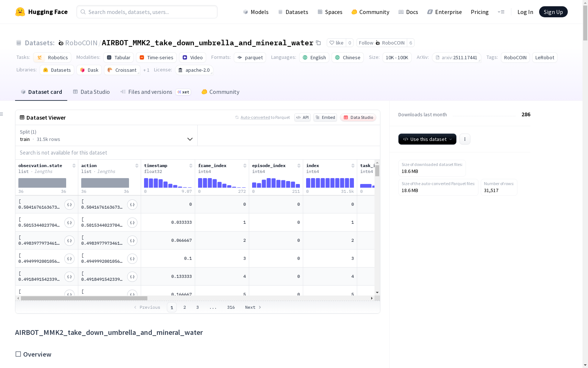Expand observation.state cell in 0.4918491542339 row
Image resolution: width=588 pixels, height=368 pixels.
(69, 277)
